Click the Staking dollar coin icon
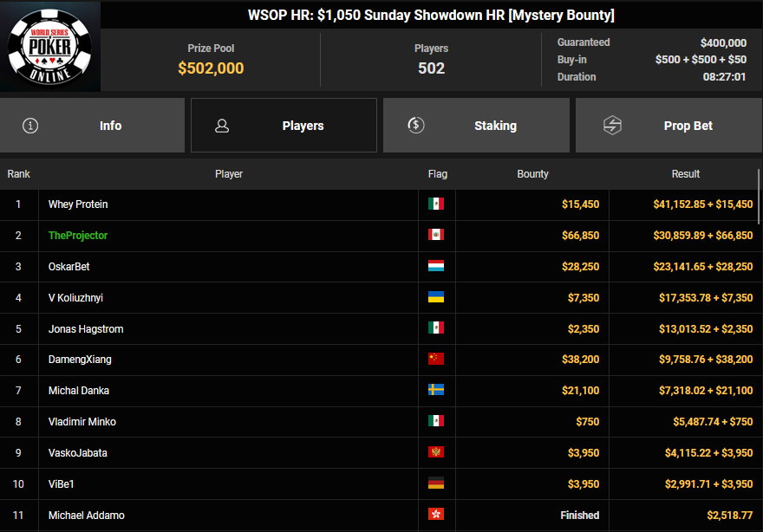 pyautogui.click(x=415, y=126)
